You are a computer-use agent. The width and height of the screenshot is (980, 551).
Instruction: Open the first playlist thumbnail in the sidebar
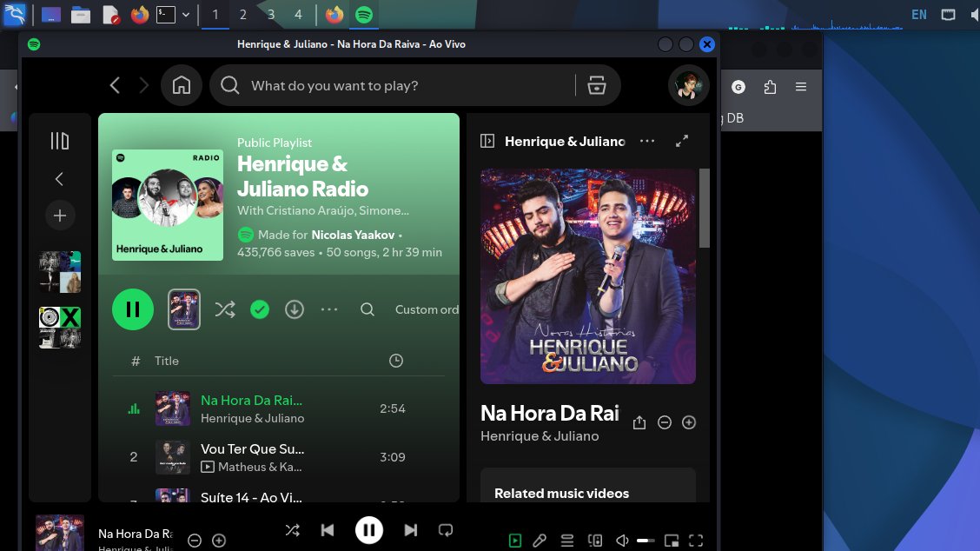[60, 272]
